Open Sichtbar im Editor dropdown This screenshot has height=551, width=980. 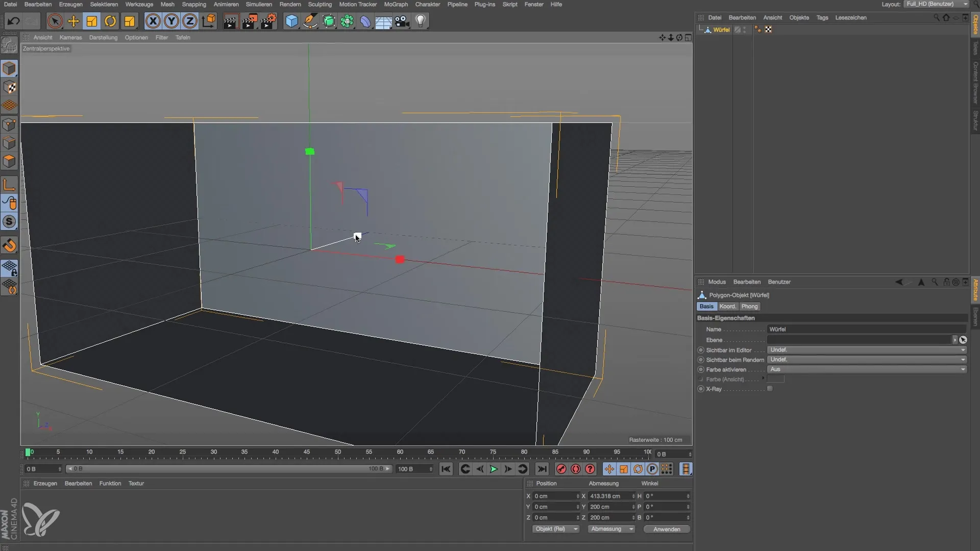867,350
